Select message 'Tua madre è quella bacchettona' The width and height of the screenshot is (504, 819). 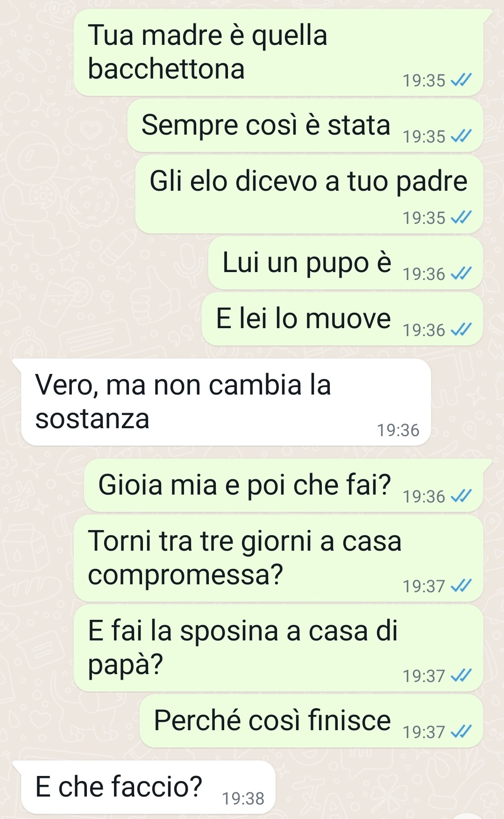click(x=278, y=52)
